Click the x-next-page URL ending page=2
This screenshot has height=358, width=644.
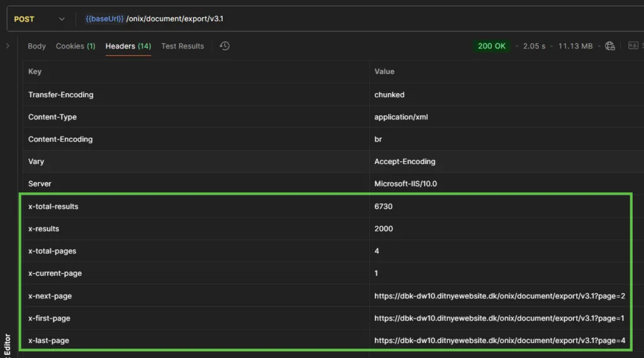499,296
